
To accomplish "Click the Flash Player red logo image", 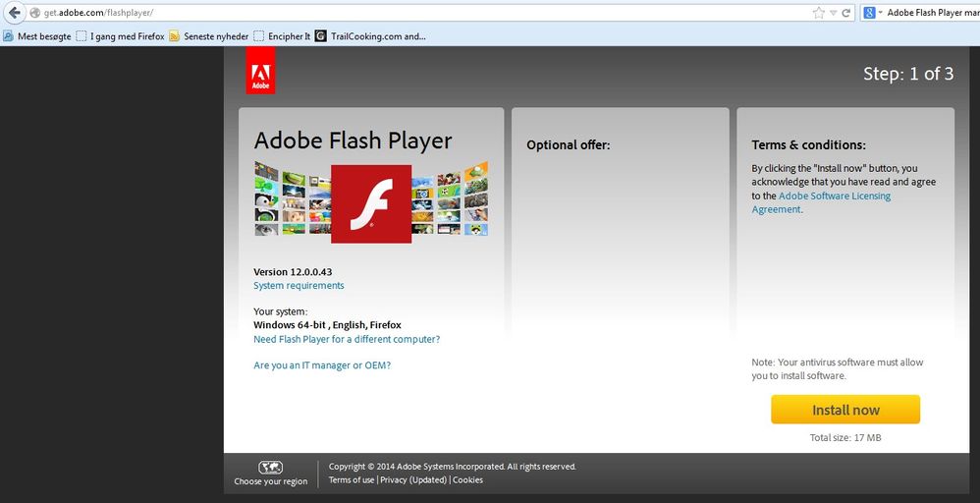I will pos(371,203).
